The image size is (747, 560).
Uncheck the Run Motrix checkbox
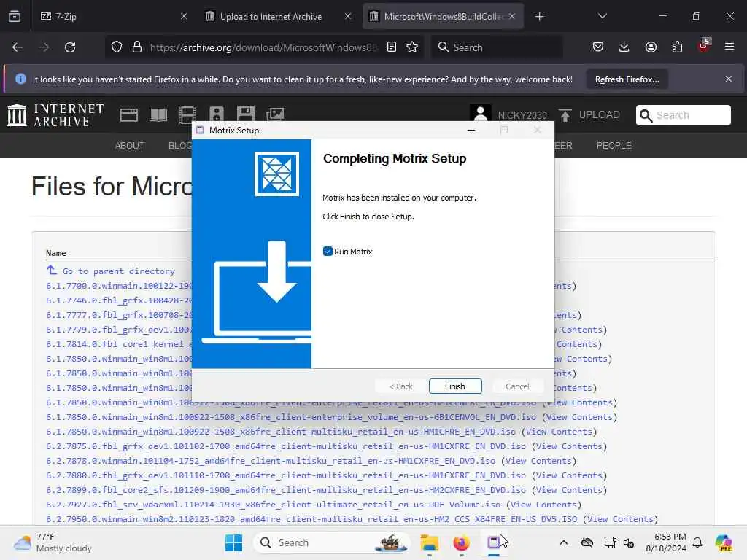point(328,252)
